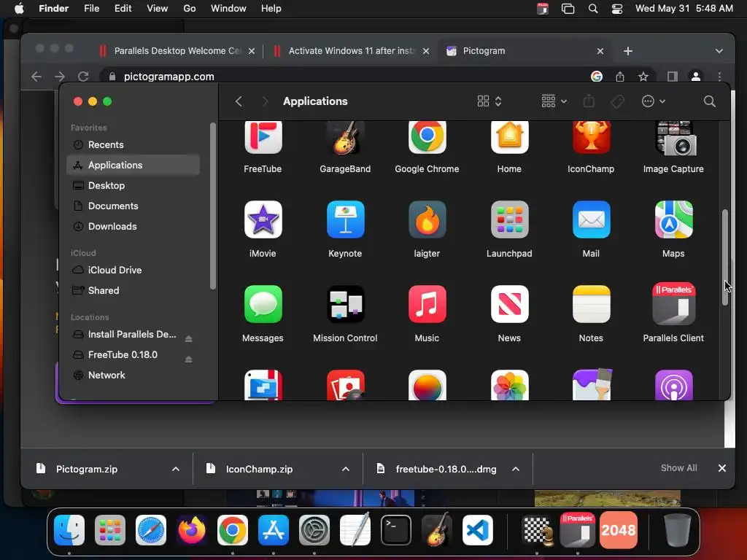Open Finder icon view switcher
The image size is (747, 560).
point(489,101)
